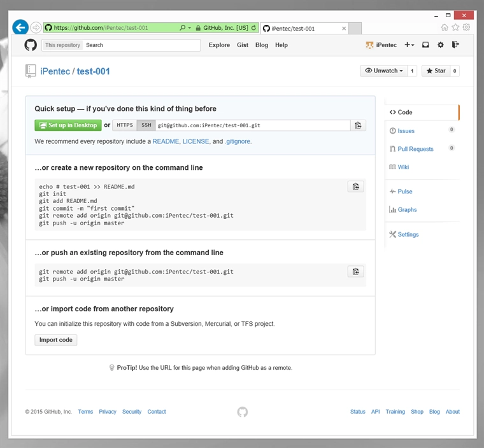Open Pull Requests in repository sidebar
Viewport: 484px width, 448px height.
(x=415, y=149)
